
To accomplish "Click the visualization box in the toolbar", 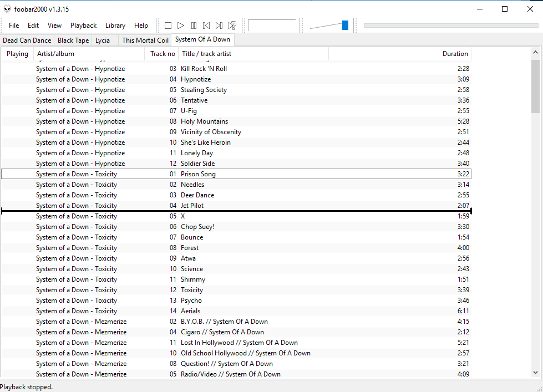I will coord(272,26).
